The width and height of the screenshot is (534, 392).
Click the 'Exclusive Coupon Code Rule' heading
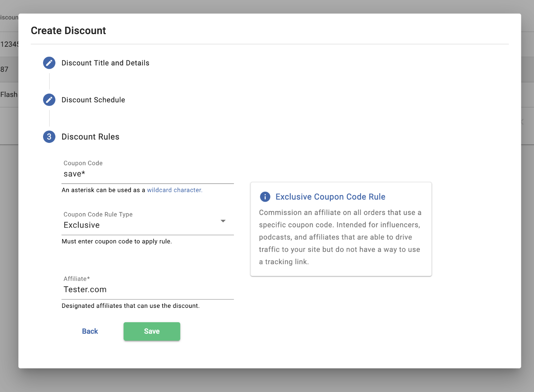(x=330, y=197)
